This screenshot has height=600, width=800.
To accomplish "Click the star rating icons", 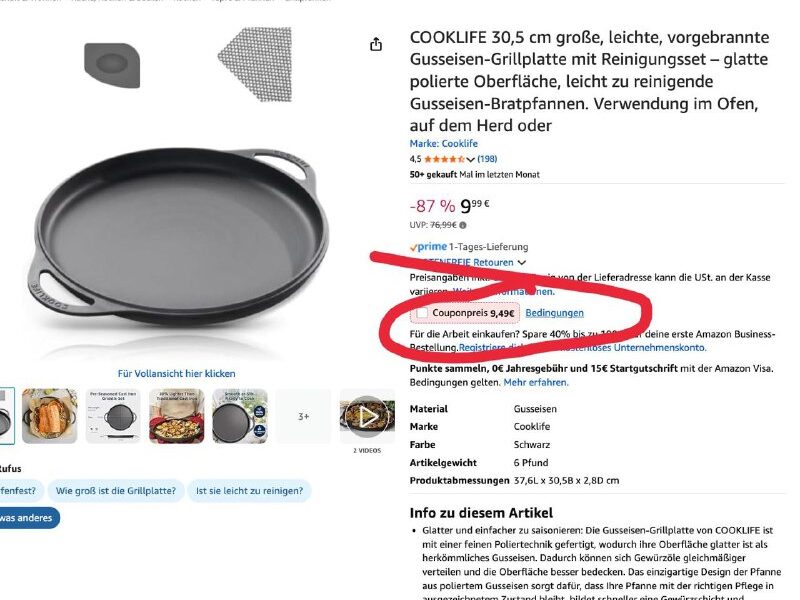I will [x=444, y=159].
